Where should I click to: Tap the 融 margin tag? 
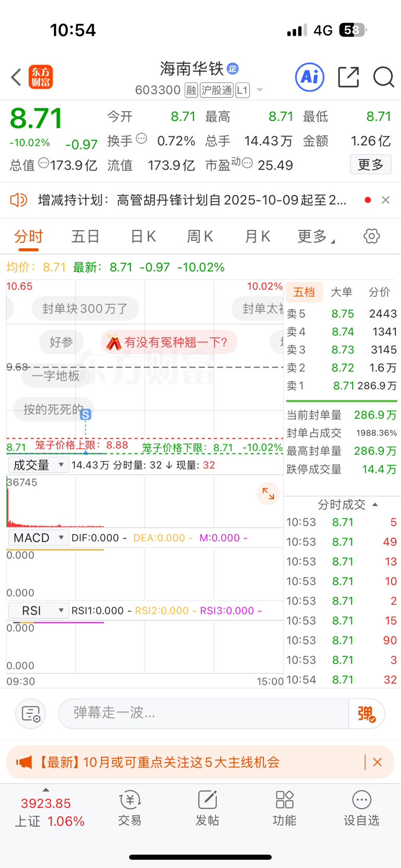pos(191,90)
